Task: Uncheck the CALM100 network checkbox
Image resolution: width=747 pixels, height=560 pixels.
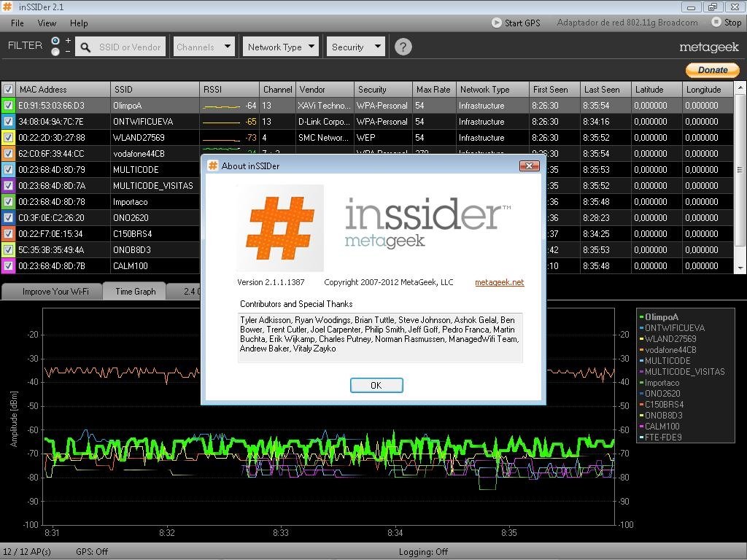Action: (x=8, y=265)
